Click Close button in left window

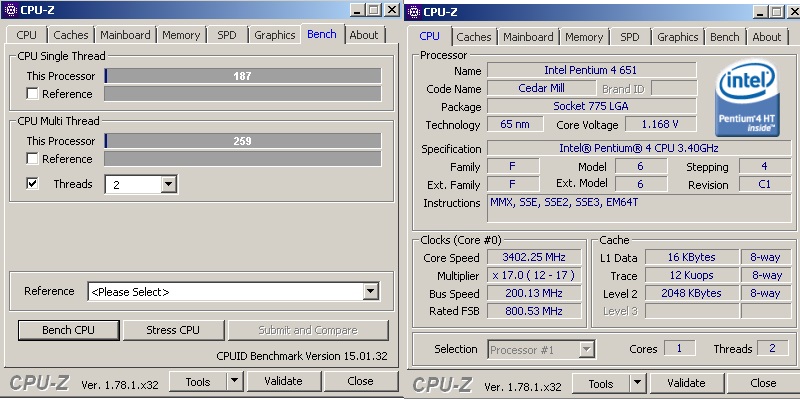tap(360, 381)
